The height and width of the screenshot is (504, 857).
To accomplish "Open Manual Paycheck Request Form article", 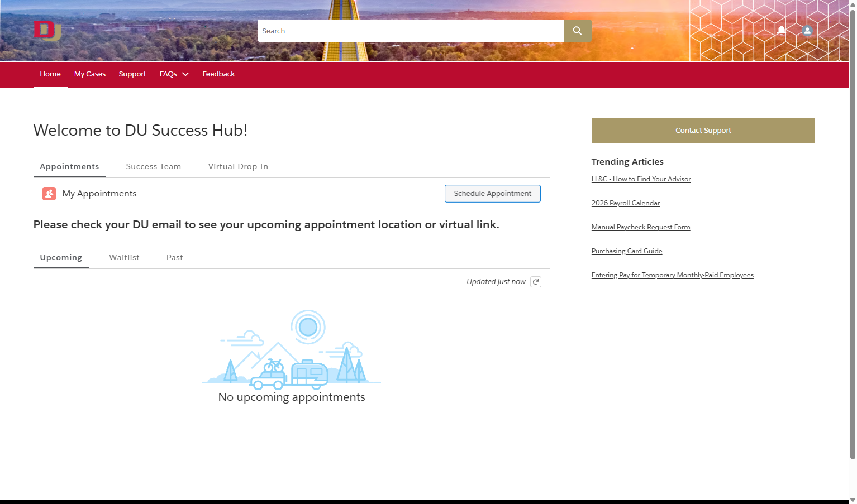I will coord(641,227).
